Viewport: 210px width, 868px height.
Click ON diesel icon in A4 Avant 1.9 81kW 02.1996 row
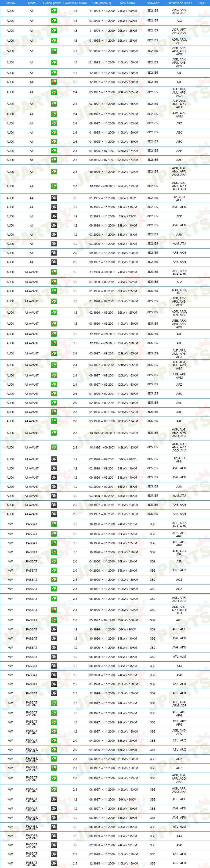(54, 468)
